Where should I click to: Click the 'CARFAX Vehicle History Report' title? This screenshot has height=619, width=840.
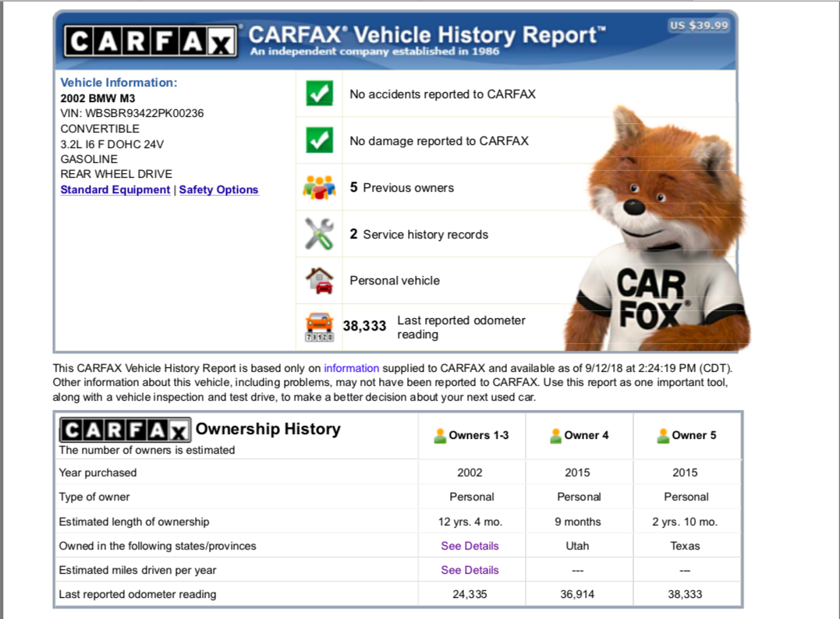(x=427, y=35)
